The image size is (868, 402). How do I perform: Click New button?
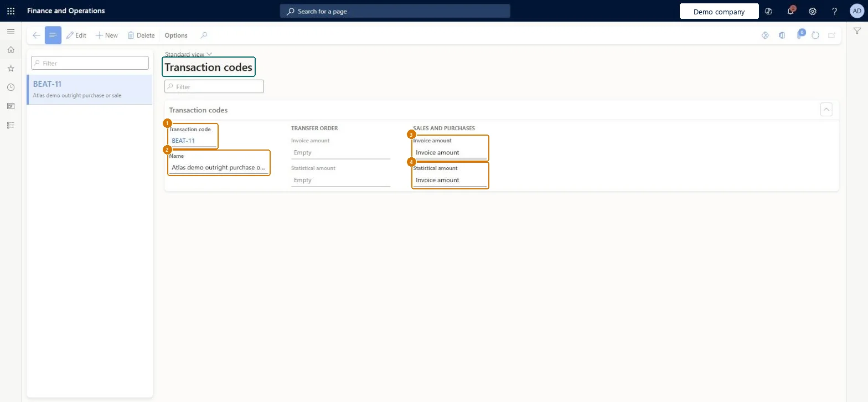tap(107, 35)
